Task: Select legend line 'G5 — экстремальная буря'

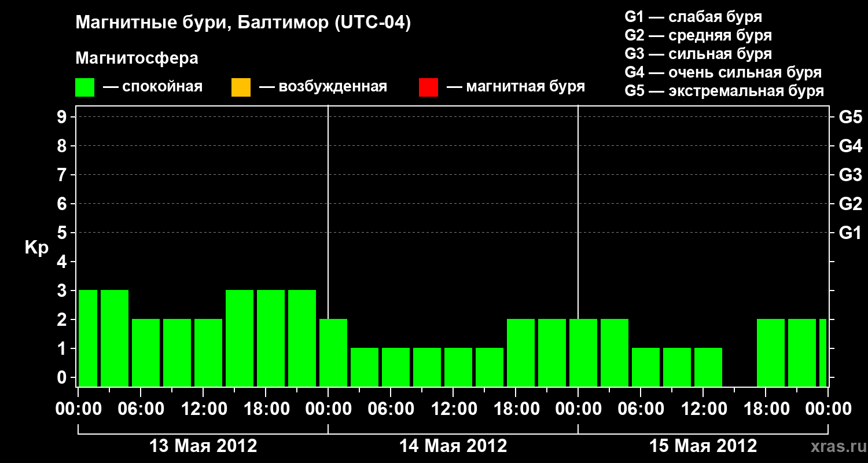Action: click(724, 91)
